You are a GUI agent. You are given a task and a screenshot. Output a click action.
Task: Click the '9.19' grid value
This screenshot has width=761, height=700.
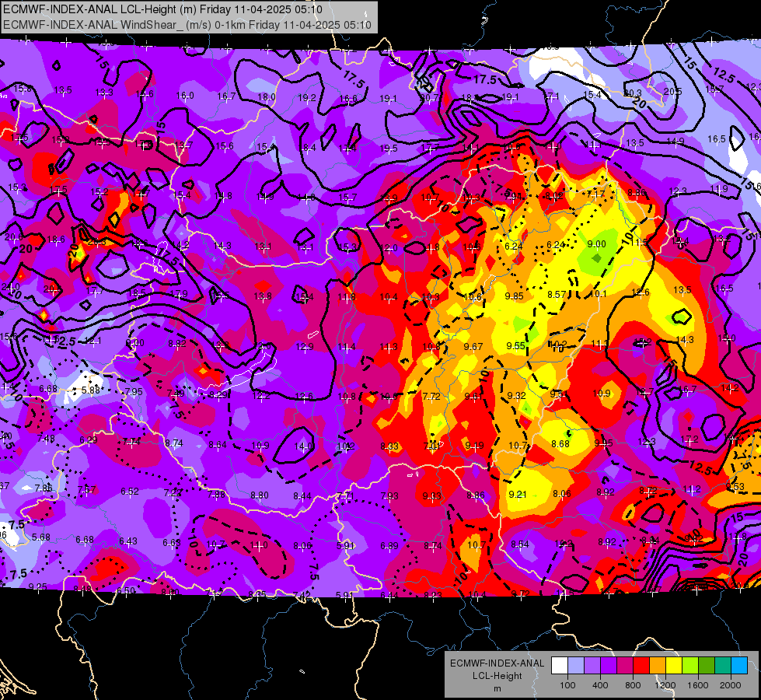474,445
